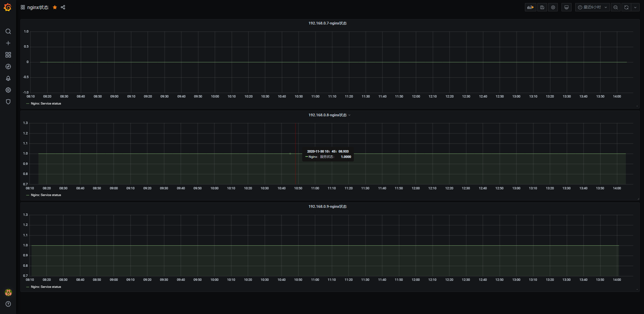Toggle the dashboard favorite star
The height and width of the screenshot is (314, 644).
coord(55,7)
